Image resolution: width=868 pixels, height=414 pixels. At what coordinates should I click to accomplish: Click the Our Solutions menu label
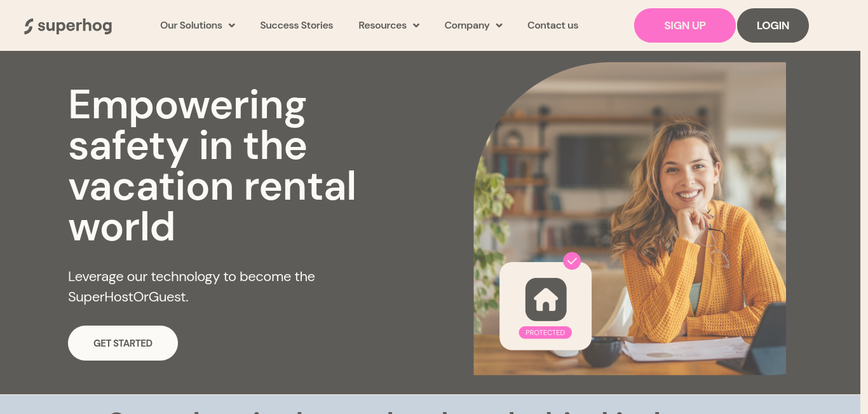click(x=191, y=25)
